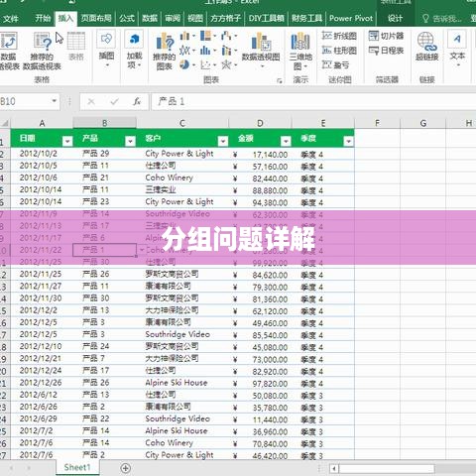Click Recommended PivotTables (推荐的数据透视表)
The width and height of the screenshot is (476, 476).
click(42, 51)
